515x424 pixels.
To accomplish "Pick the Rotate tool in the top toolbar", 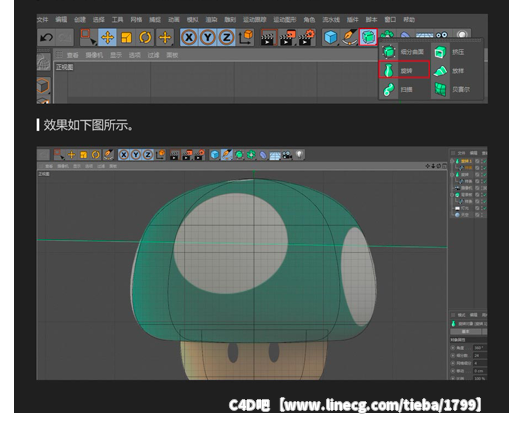I will point(145,37).
